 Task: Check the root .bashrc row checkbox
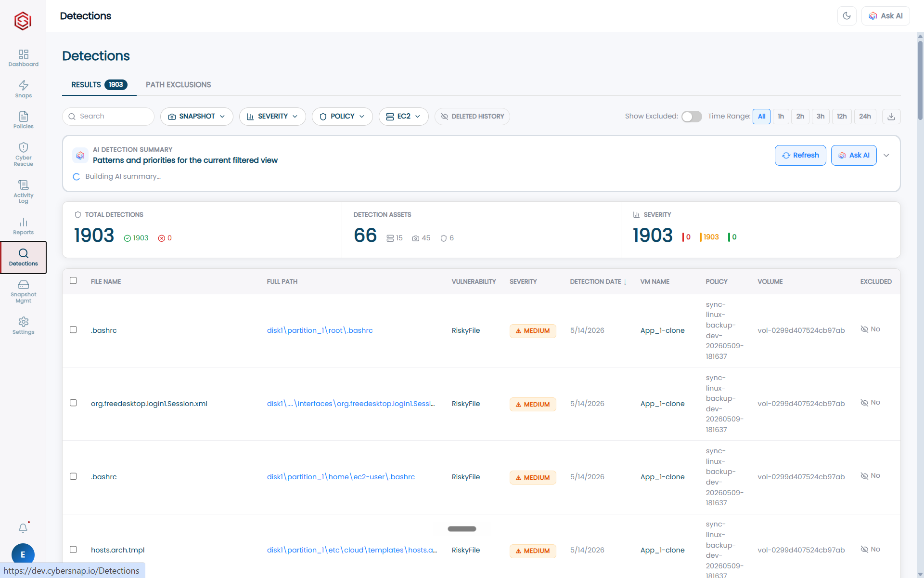(73, 329)
